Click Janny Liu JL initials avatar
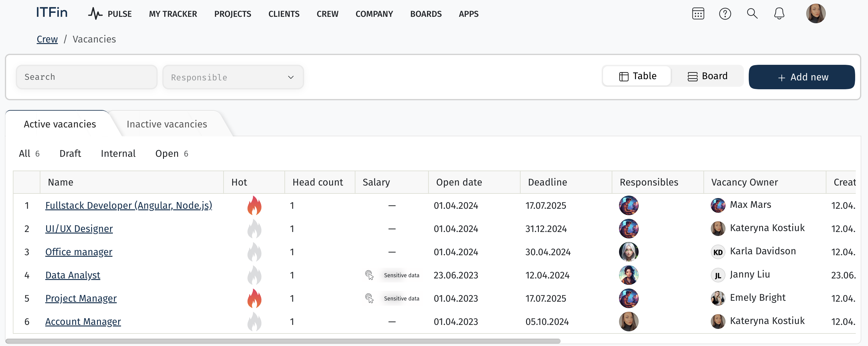This screenshot has height=346, width=868. 718,275
